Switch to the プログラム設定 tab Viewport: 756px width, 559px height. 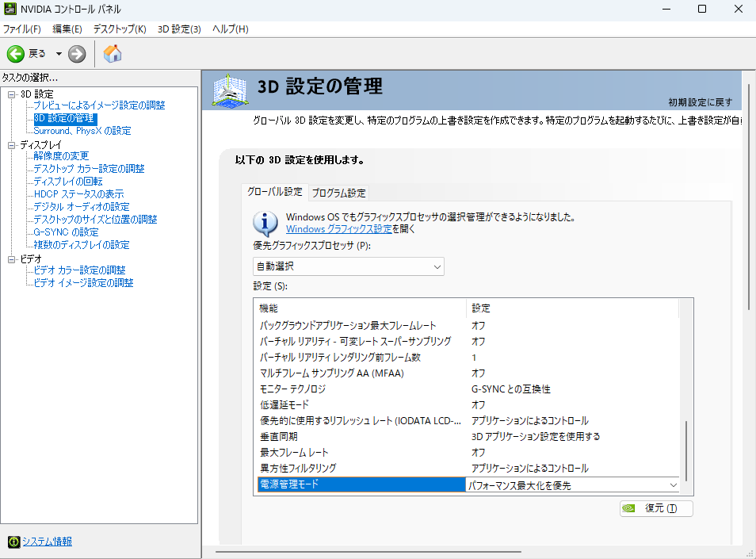[x=338, y=193]
